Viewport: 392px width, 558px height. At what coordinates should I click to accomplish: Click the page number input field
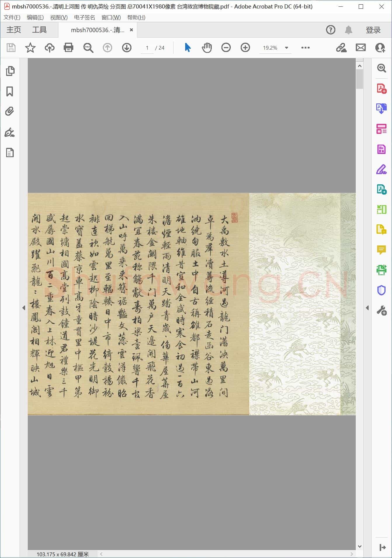click(147, 48)
